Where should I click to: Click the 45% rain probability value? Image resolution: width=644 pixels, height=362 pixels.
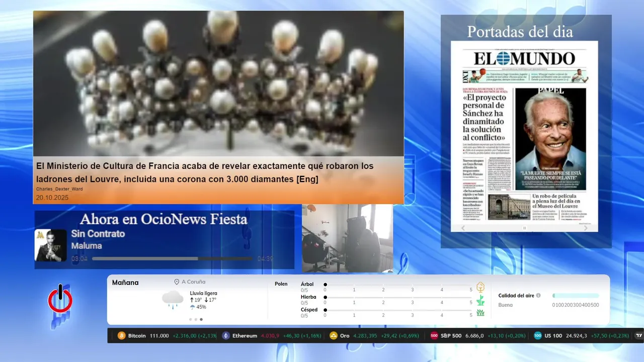pos(201,307)
